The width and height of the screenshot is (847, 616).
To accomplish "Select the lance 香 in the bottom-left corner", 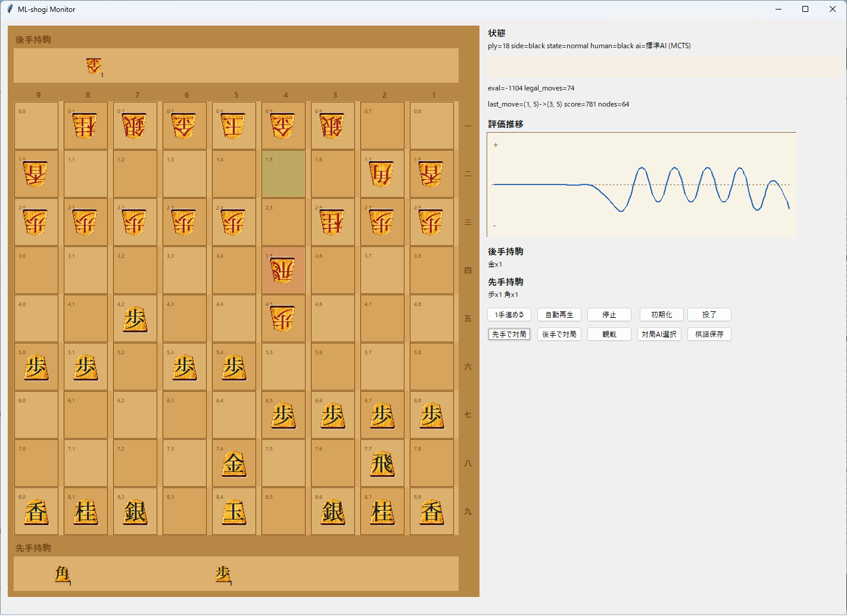I will click(x=36, y=511).
